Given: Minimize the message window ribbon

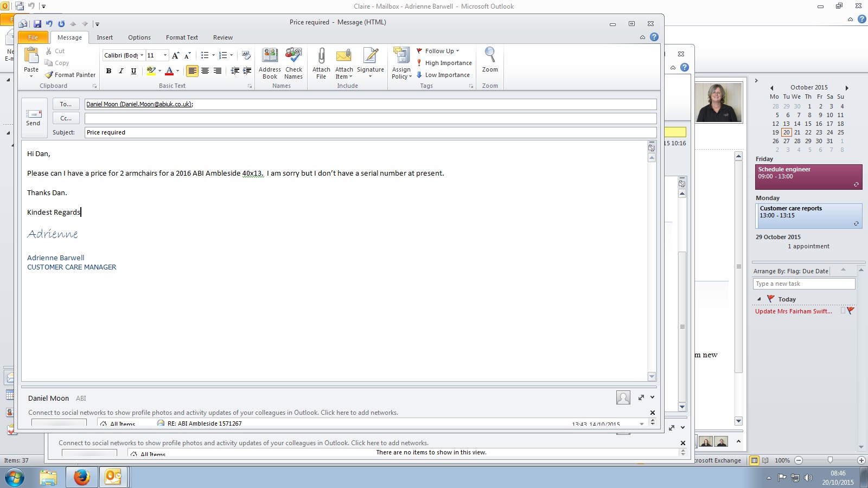Looking at the screenshot, I should coord(642,37).
